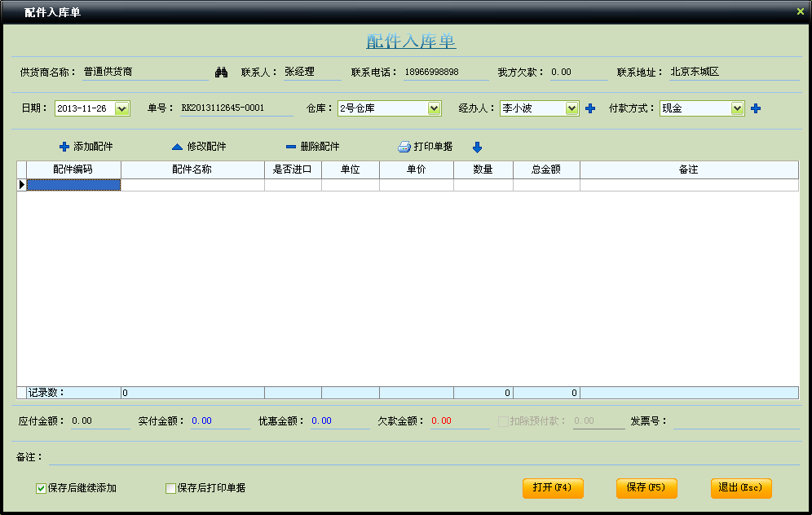Click the 联系地址 field 北京东城区
The height and width of the screenshot is (515, 812).
pos(735,73)
